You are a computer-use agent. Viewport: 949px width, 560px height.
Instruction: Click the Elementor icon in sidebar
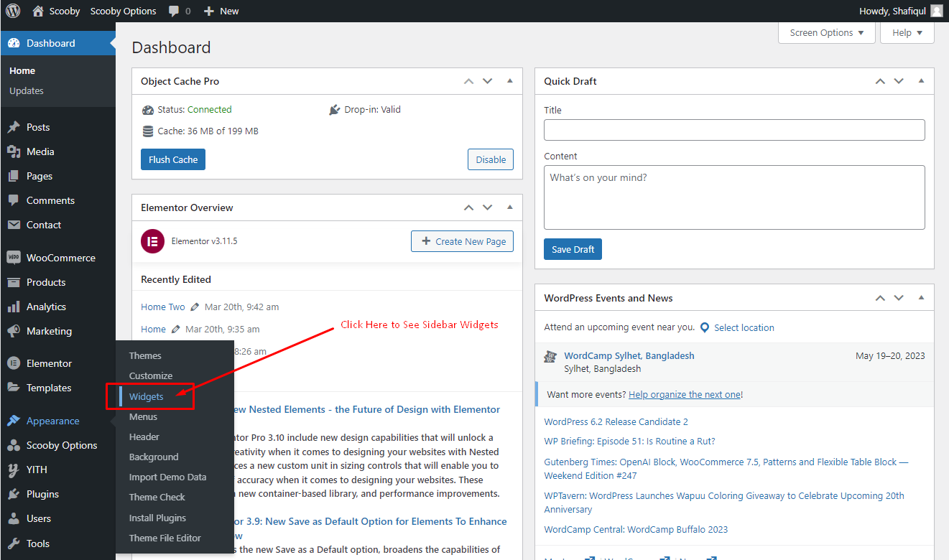pyautogui.click(x=14, y=363)
